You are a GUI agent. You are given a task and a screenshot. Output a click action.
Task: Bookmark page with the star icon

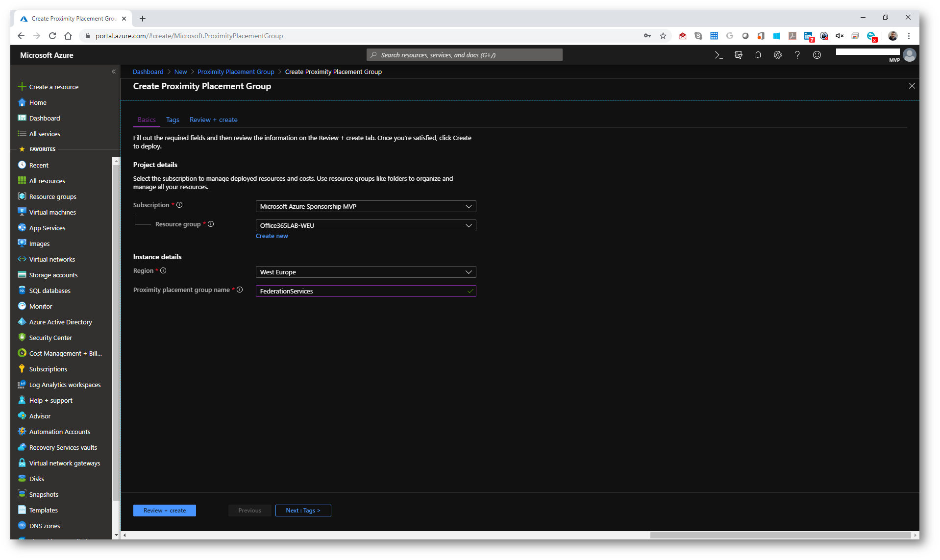click(x=663, y=36)
